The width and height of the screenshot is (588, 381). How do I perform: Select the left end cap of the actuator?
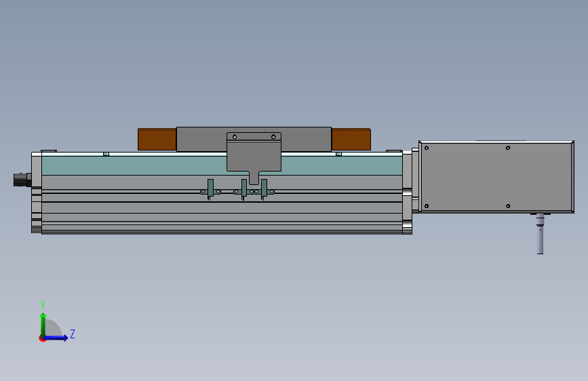click(37, 193)
